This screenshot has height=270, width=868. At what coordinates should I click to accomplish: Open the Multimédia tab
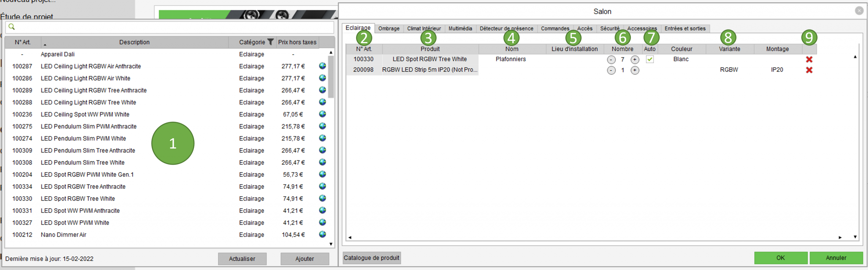460,28
